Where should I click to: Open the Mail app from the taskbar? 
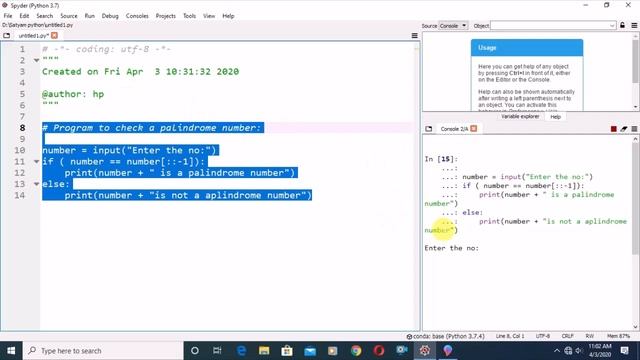(x=310, y=351)
